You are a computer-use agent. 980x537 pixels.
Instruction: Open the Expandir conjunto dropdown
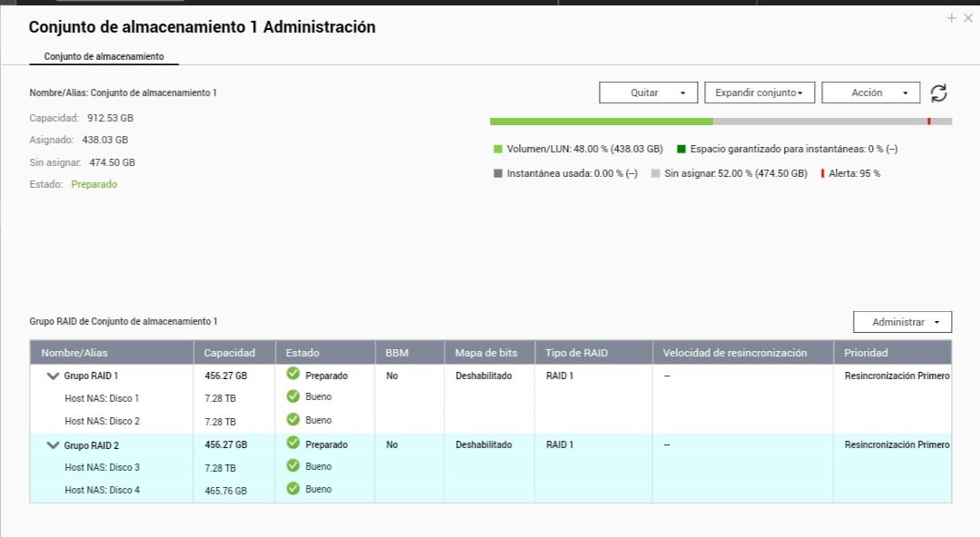click(x=759, y=93)
